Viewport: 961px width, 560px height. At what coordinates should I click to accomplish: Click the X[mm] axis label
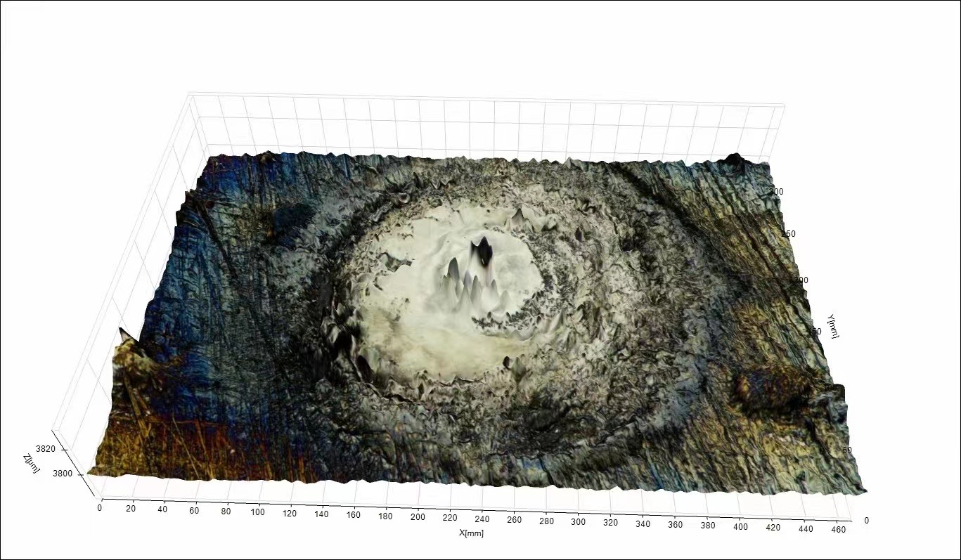tap(471, 533)
